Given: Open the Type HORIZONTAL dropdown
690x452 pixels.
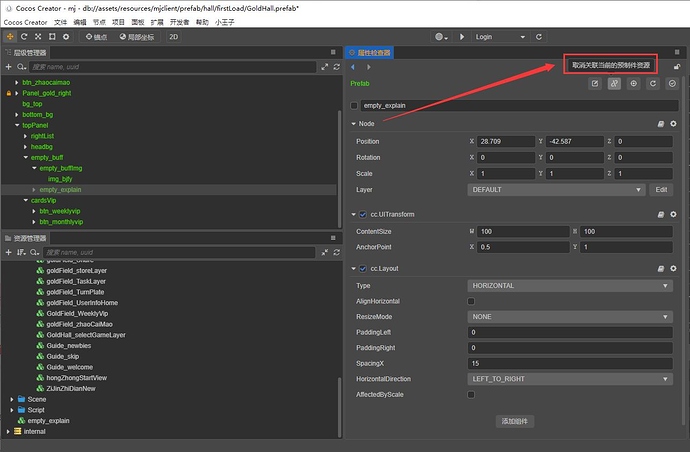Looking at the screenshot, I should pyautogui.click(x=570, y=286).
